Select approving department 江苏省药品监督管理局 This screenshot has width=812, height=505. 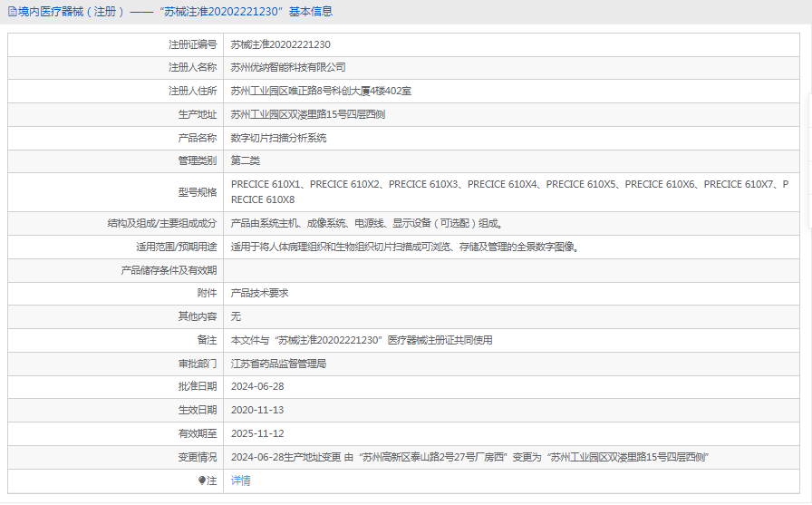coord(278,364)
